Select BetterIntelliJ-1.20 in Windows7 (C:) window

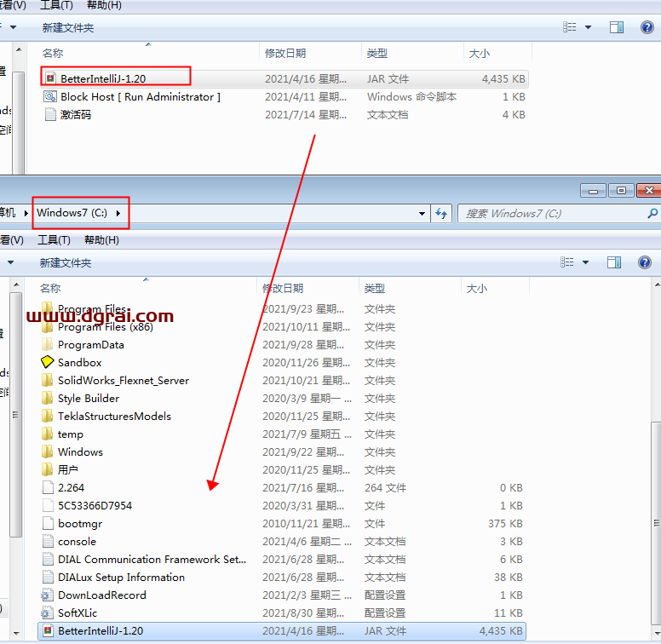tap(282, 631)
